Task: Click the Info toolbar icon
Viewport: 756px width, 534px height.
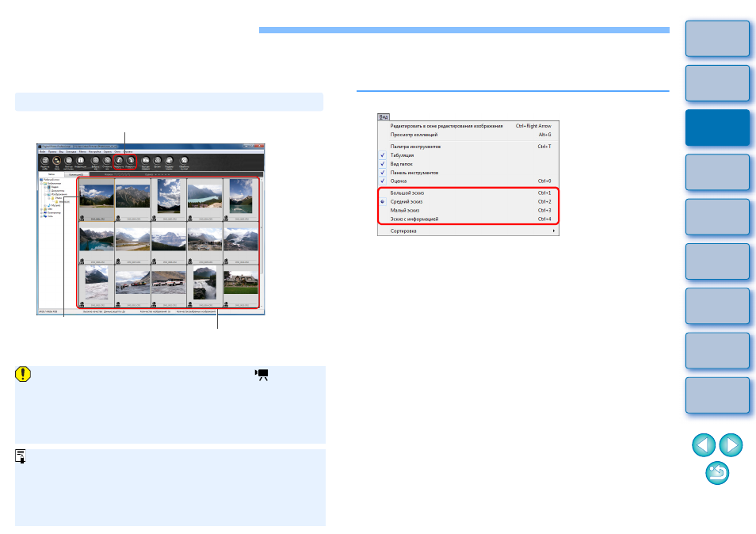Action: coord(81,161)
